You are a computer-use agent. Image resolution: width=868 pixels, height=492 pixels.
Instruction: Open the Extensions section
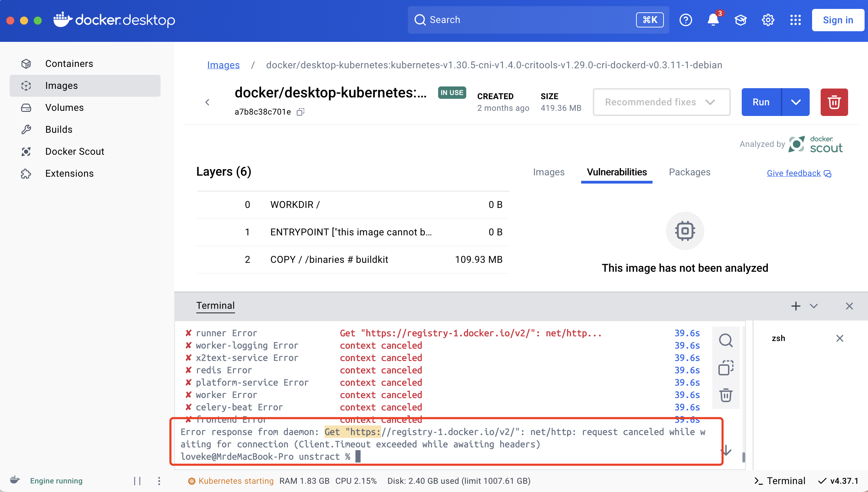pos(69,173)
